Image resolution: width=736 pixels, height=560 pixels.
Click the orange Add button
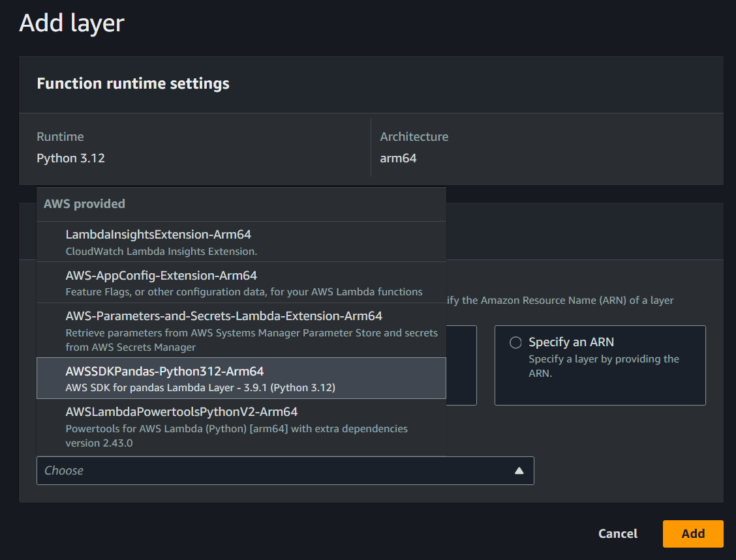693,534
